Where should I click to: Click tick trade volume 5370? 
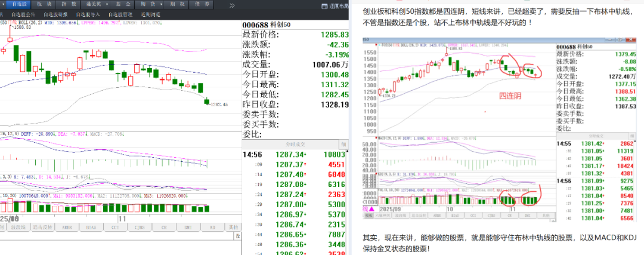(336, 214)
